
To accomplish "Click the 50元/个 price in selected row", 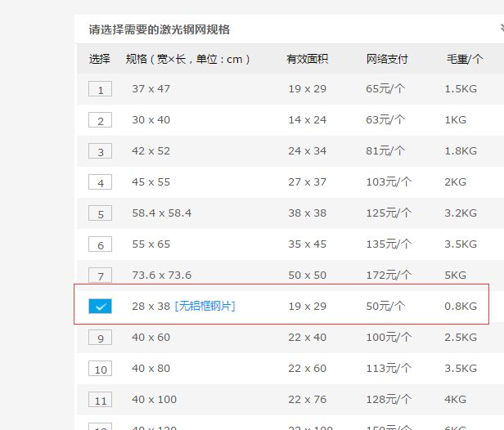I will [385, 306].
